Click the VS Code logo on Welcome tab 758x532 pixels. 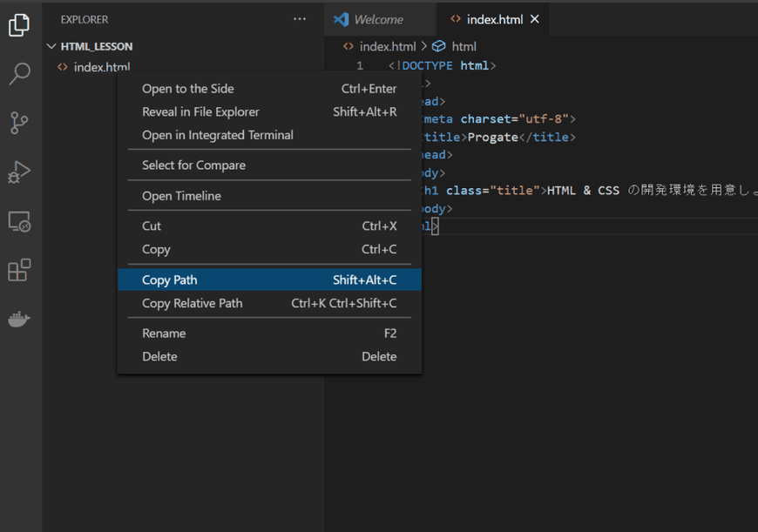click(x=341, y=19)
